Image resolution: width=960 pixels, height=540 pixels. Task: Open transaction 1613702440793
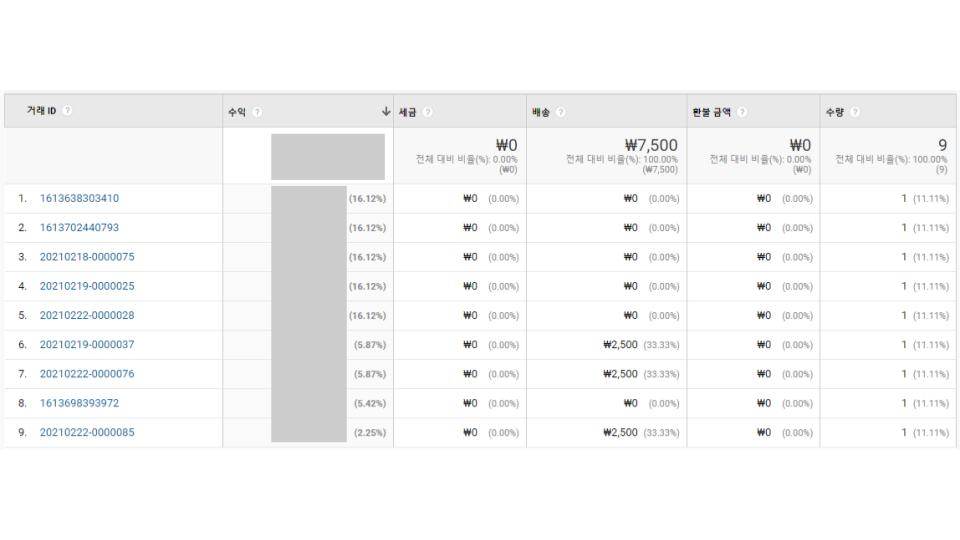tap(80, 228)
